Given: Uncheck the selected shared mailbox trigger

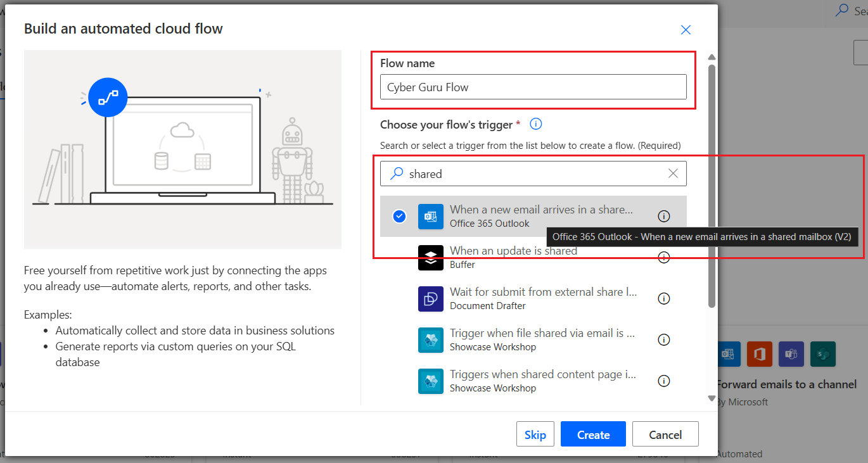Looking at the screenshot, I should point(399,216).
